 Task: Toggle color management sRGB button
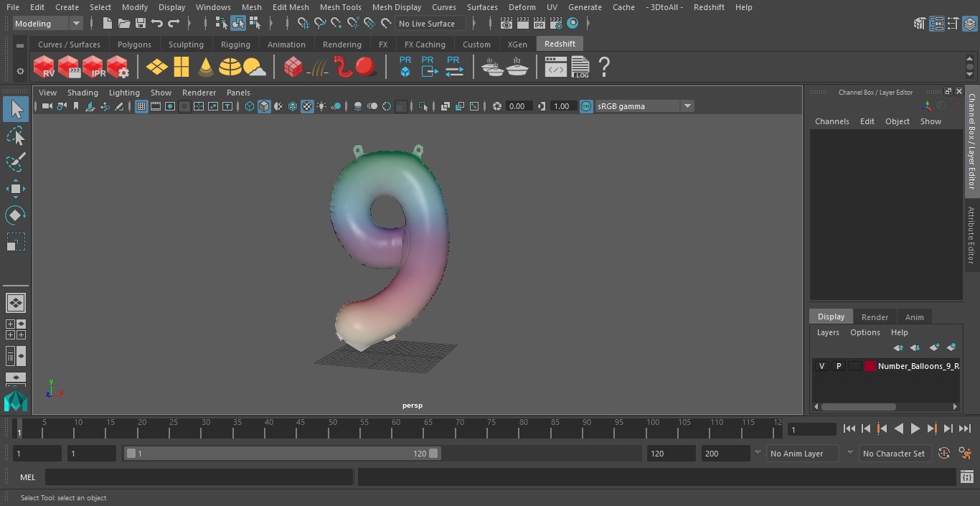[586, 106]
